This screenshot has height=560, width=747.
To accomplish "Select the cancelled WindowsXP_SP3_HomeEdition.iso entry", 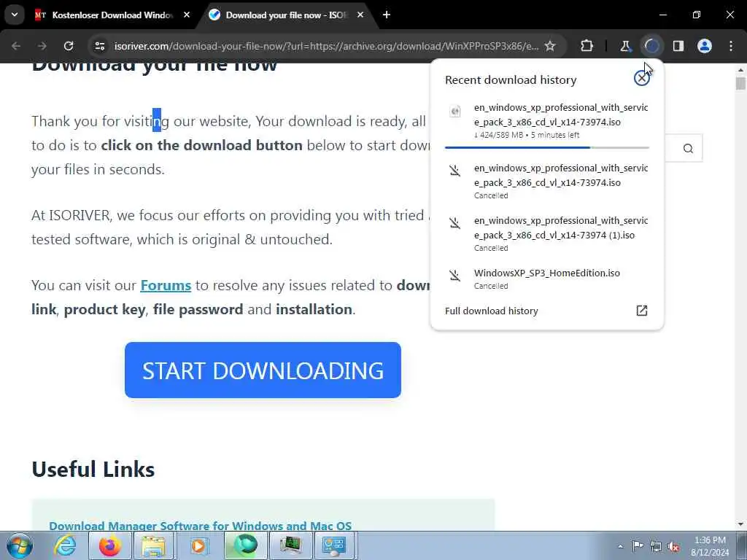I will (546, 279).
